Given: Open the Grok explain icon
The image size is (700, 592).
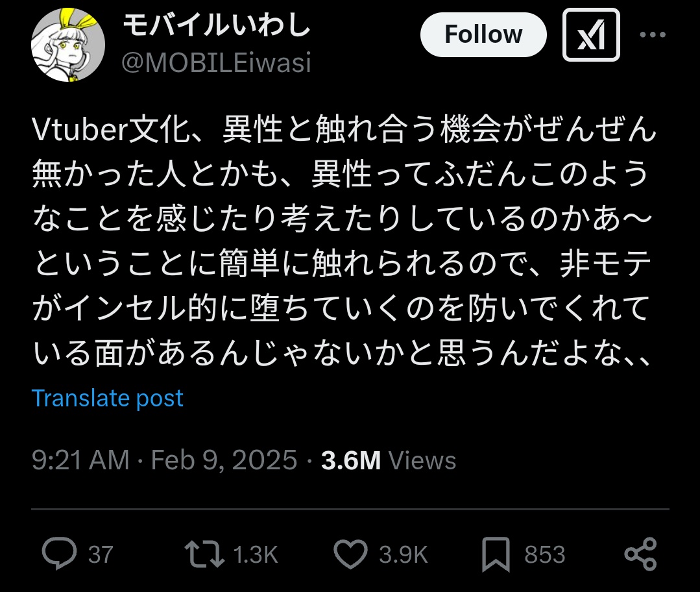Looking at the screenshot, I should 590,34.
